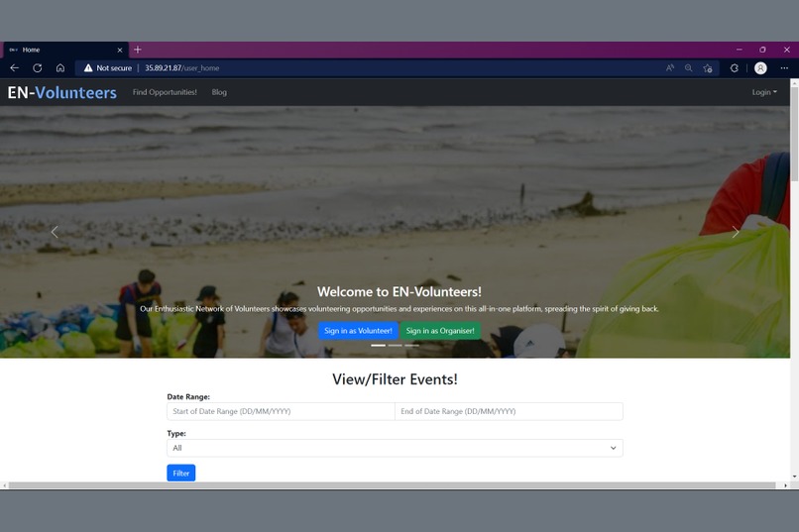Expand the Login dropdown in navbar
Screen dimensions: 799x532
click(x=764, y=92)
